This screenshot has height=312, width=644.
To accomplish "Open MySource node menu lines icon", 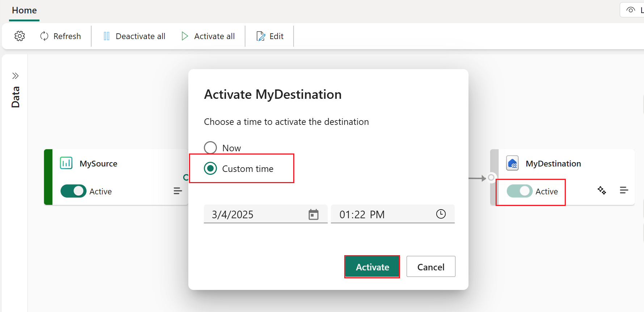I will coord(177,191).
